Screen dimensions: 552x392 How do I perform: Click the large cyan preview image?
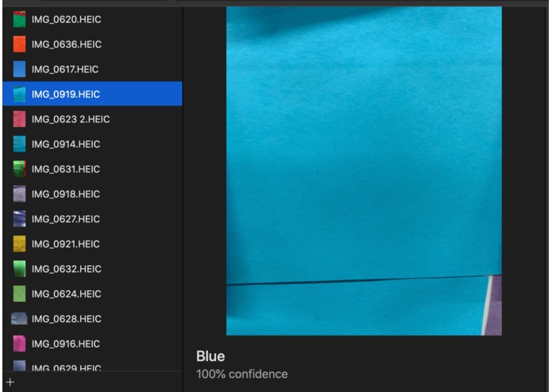coord(364,171)
